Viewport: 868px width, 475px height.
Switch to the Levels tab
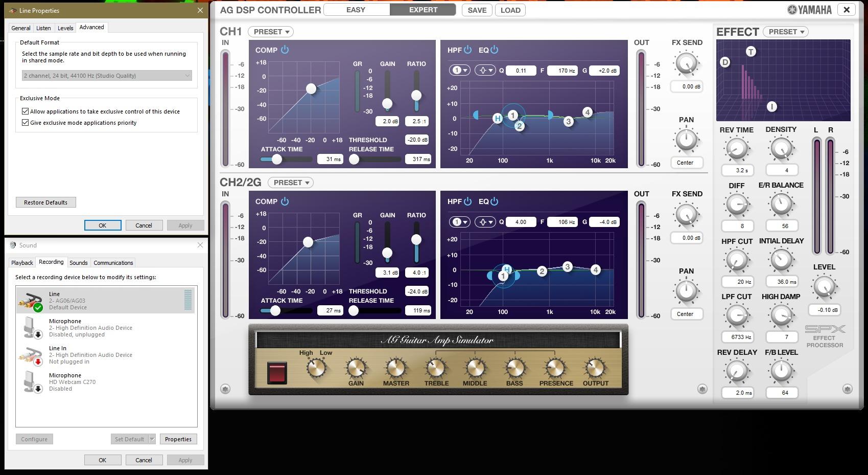point(65,28)
